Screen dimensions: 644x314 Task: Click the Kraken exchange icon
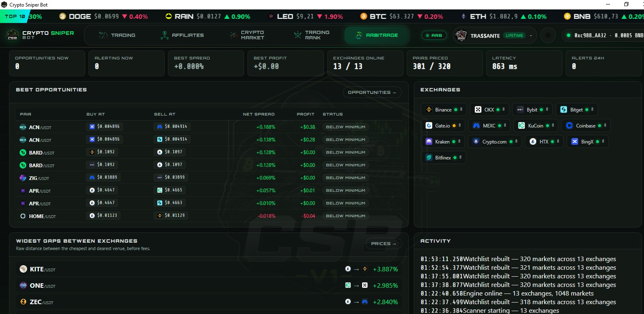coord(429,141)
